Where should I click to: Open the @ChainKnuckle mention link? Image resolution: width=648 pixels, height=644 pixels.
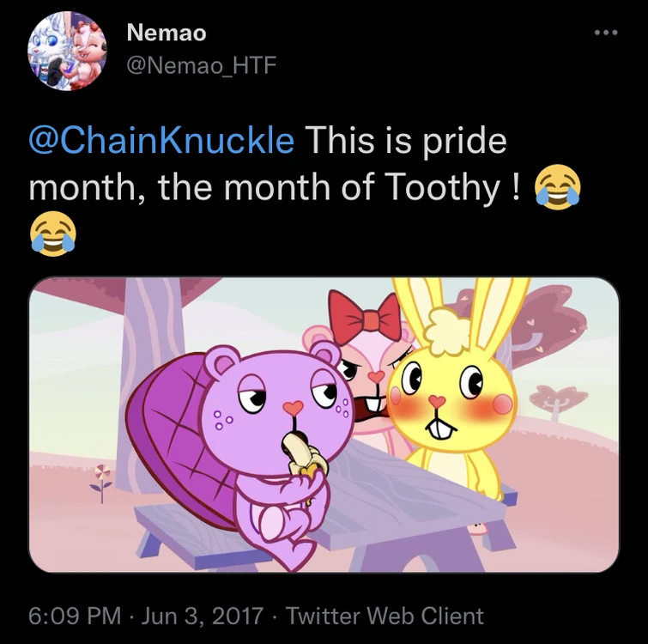click(x=160, y=140)
